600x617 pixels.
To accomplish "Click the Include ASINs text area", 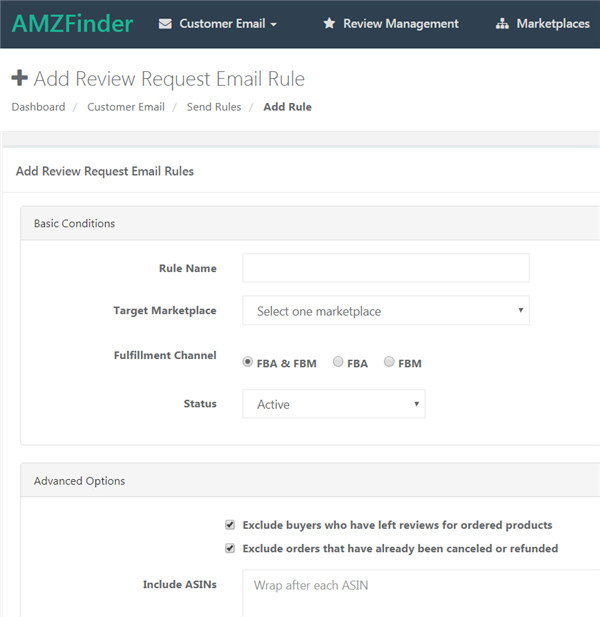I will tap(420, 595).
